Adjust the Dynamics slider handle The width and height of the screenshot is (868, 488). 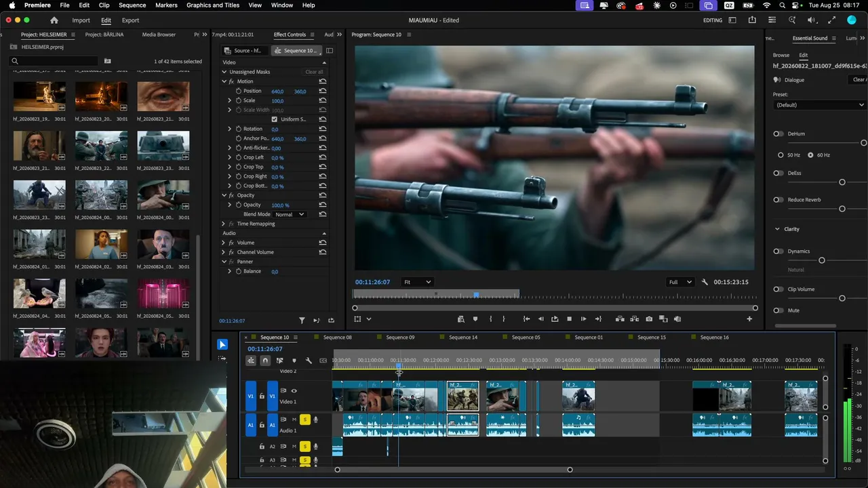click(822, 260)
